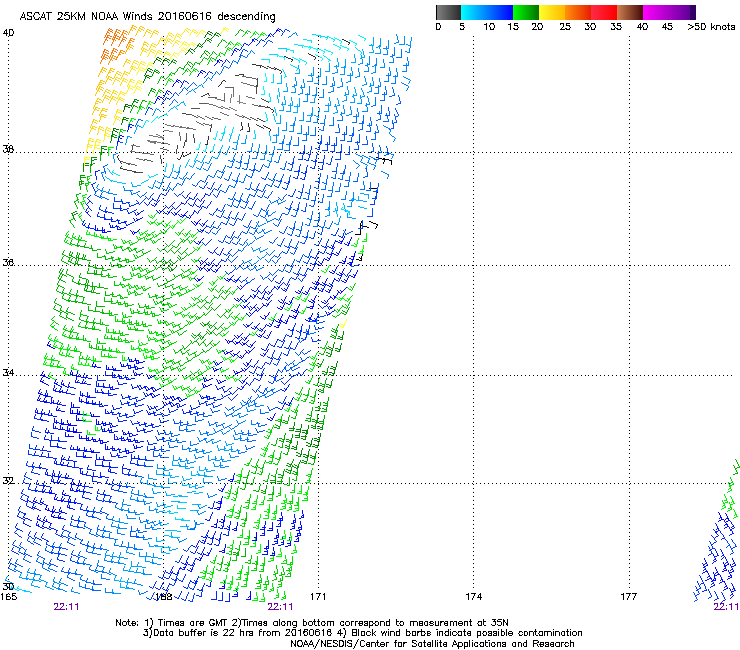
Task: Click the legend label '25'
Action: (x=565, y=27)
